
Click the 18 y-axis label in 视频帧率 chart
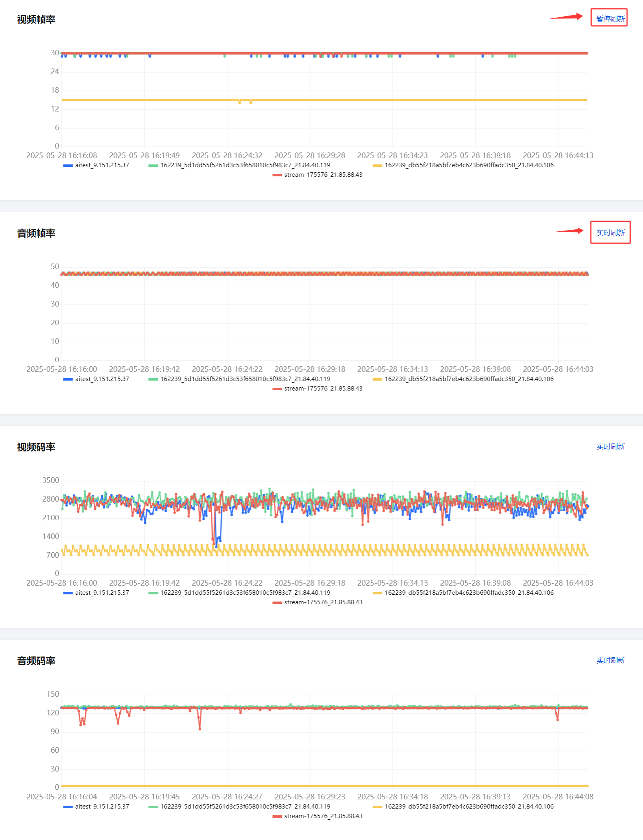[55, 90]
